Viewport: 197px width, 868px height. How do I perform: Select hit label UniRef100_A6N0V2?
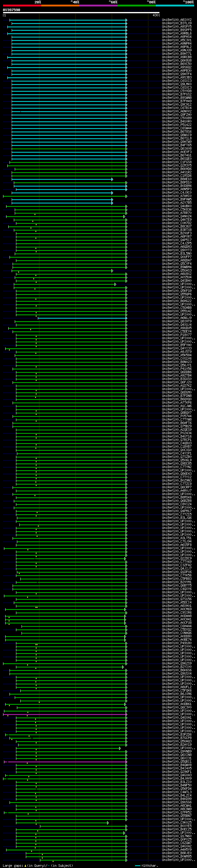pyautogui.click(x=177, y=111)
